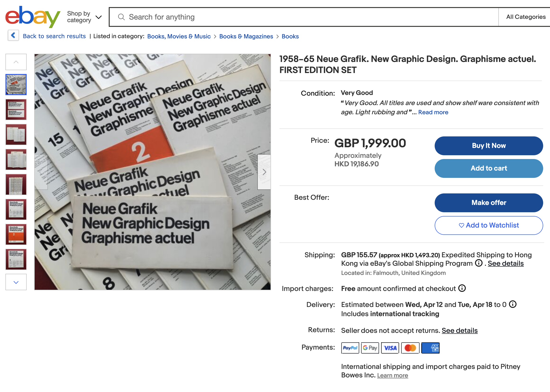Image resolution: width=550 pixels, height=392 pixels.
Task: Select the thumbnail with orange issue 2 cover
Action: (x=16, y=234)
